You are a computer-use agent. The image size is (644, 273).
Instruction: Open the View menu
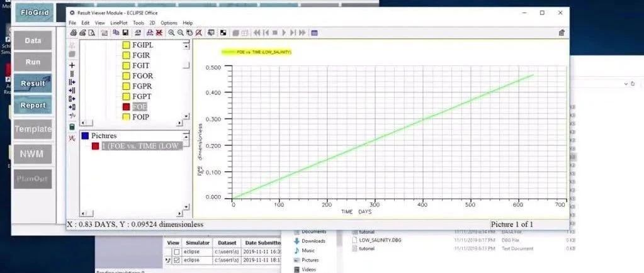(x=100, y=23)
